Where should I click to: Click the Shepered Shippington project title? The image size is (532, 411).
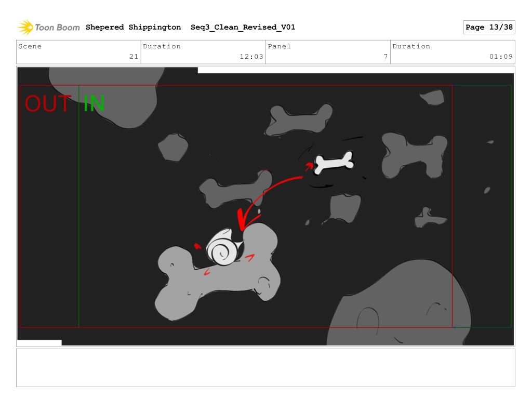click(133, 28)
